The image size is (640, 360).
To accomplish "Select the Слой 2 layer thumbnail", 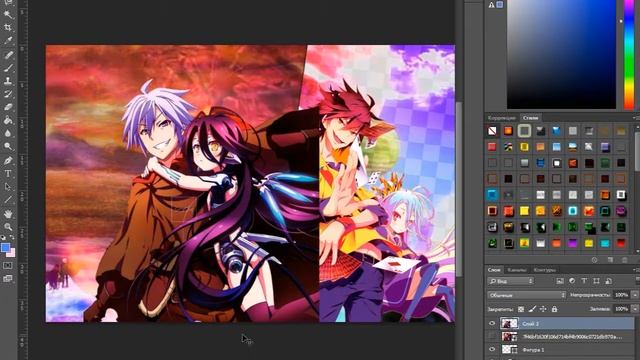I will (509, 324).
